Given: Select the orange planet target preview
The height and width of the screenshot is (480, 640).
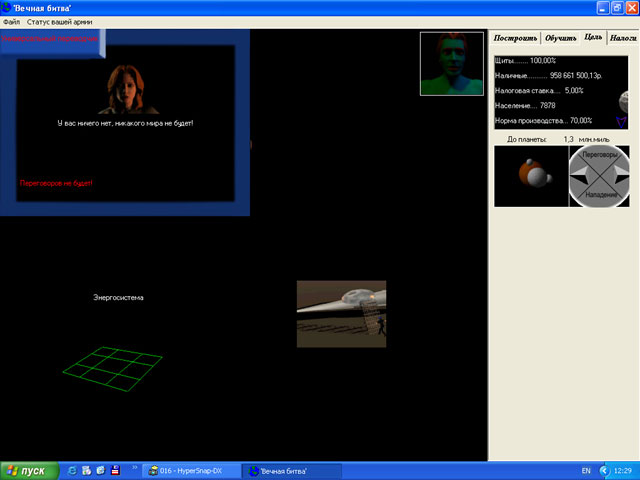Looking at the screenshot, I should tap(530, 177).
